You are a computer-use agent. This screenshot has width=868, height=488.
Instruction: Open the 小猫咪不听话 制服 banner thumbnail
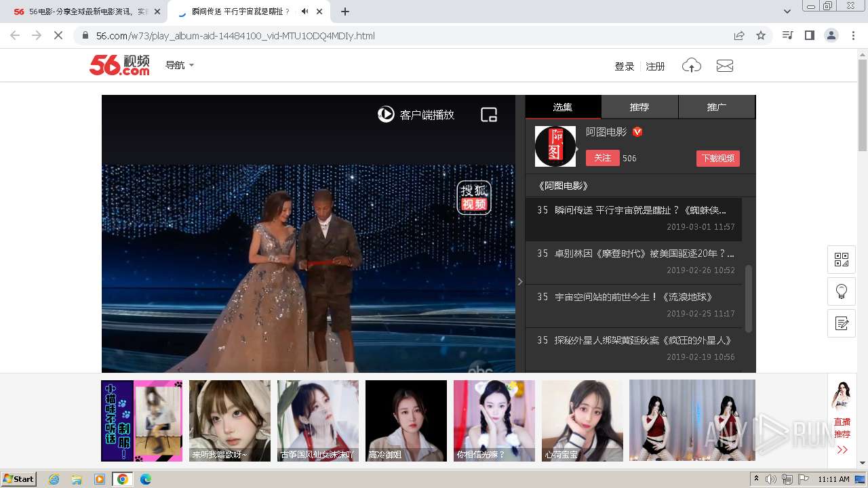(142, 421)
